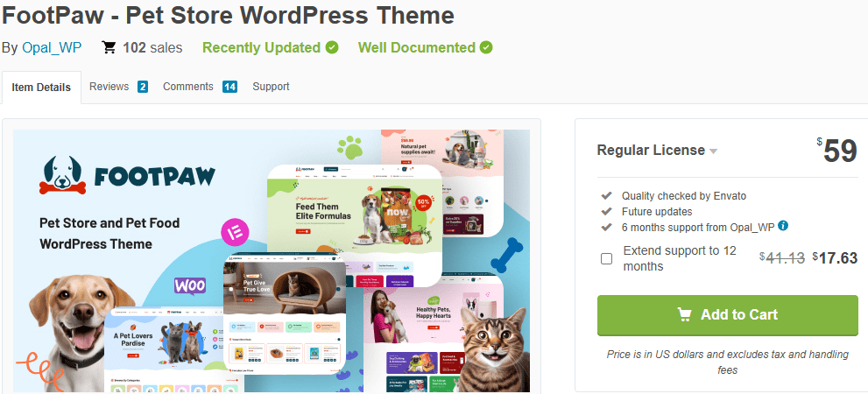Select the Item Details tab
This screenshot has height=394, width=868.
tap(41, 88)
